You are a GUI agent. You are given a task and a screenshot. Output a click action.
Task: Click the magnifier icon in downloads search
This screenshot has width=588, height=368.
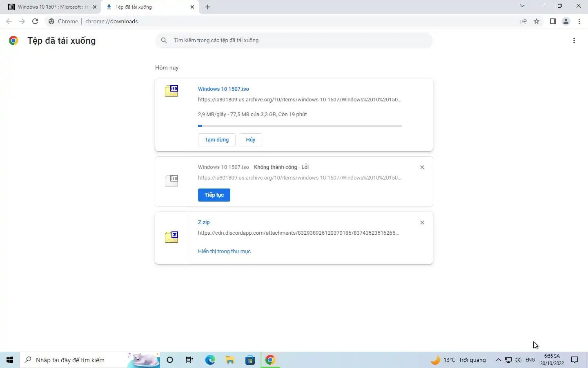(x=164, y=40)
